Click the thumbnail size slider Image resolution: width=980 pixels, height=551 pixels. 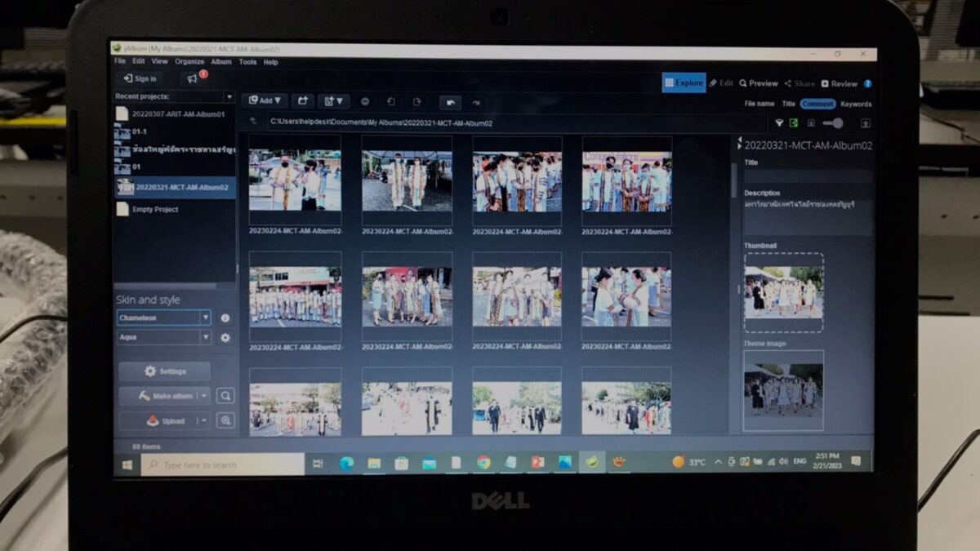(x=833, y=123)
